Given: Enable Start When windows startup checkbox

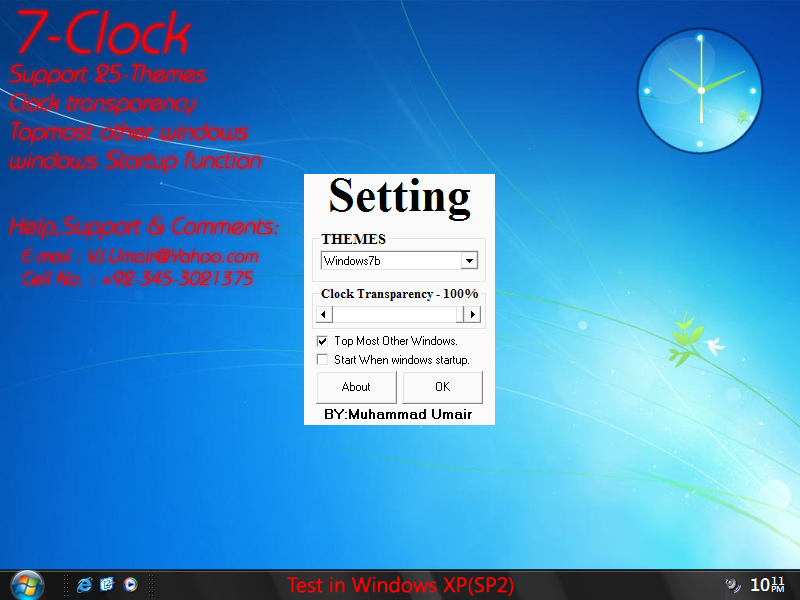Looking at the screenshot, I should pyautogui.click(x=322, y=360).
